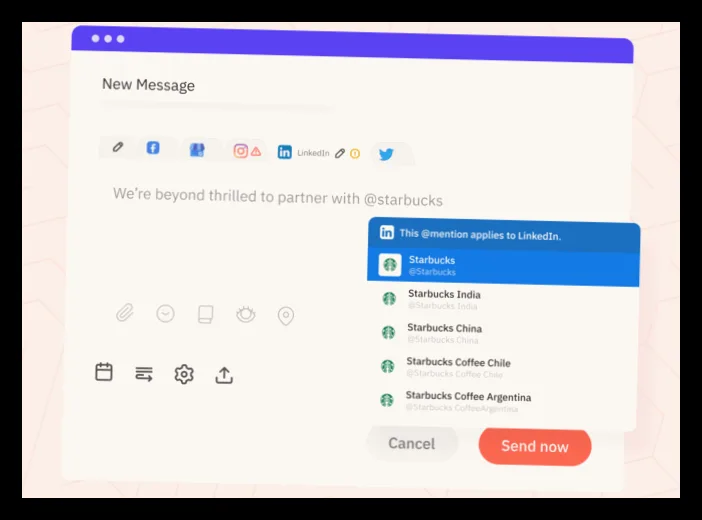702x520 pixels.
Task: Choose Starbucks China from mention list
Action: (x=502, y=334)
